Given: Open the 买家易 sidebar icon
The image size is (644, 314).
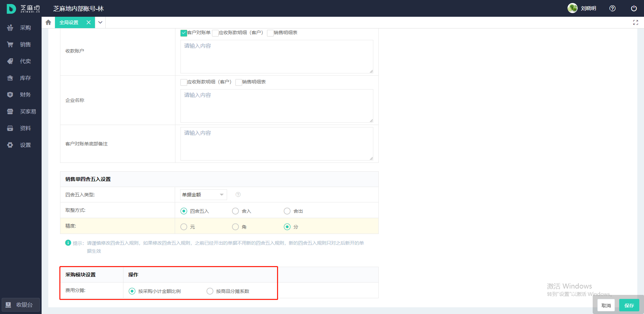Looking at the screenshot, I should point(10,112).
